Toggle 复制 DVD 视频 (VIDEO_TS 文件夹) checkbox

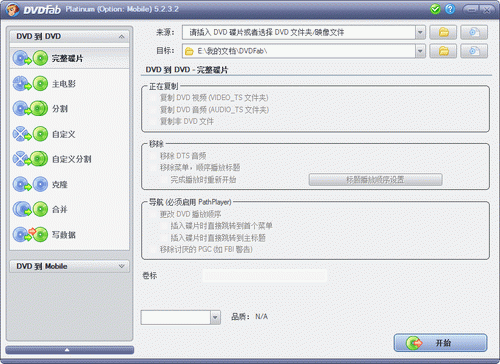(x=154, y=98)
